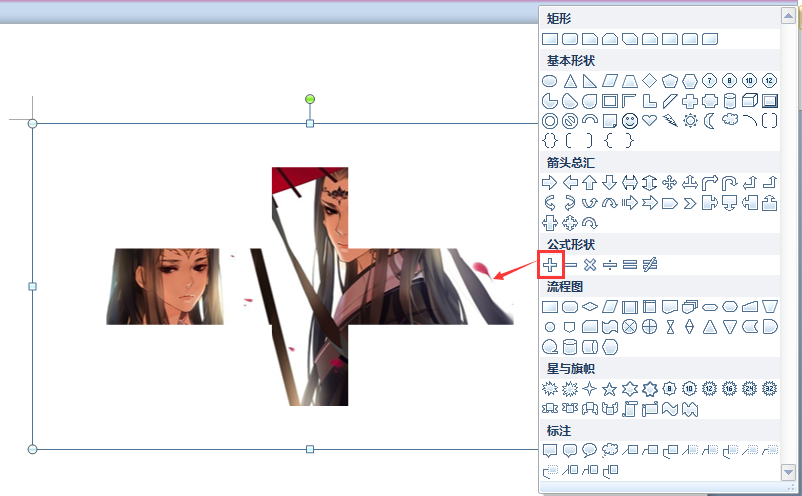This screenshot has height=496, width=802.
Task: Insert the Moon shape
Action: (x=709, y=121)
